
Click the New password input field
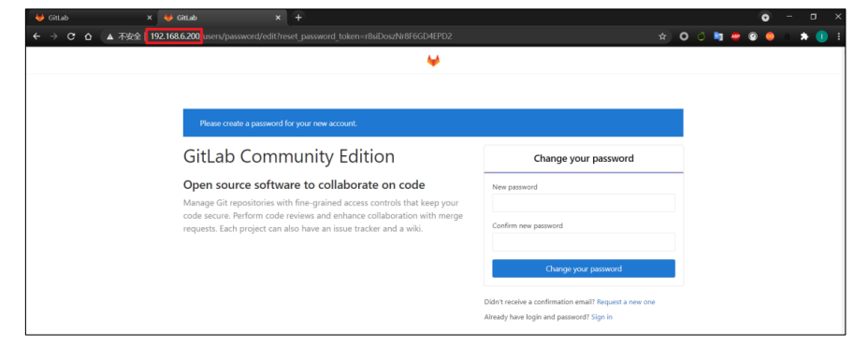click(584, 203)
